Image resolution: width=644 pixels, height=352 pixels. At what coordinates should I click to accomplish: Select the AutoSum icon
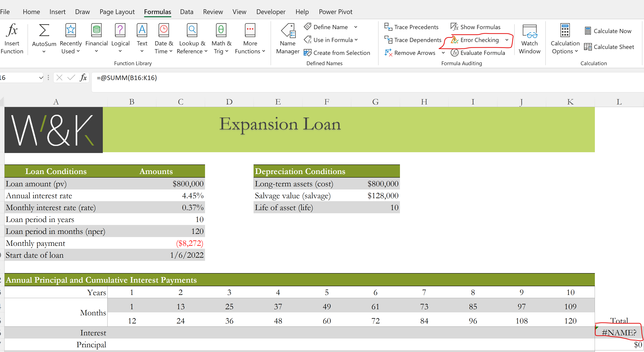click(x=44, y=37)
